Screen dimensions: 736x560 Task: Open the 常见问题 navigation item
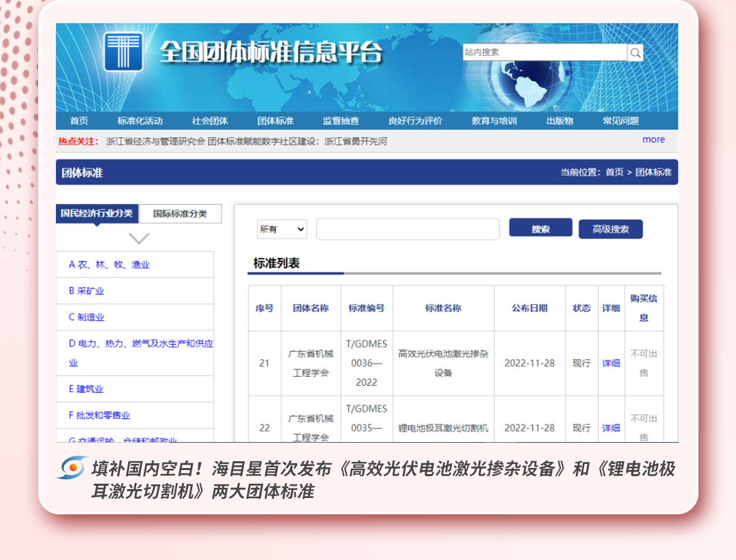pos(621,121)
